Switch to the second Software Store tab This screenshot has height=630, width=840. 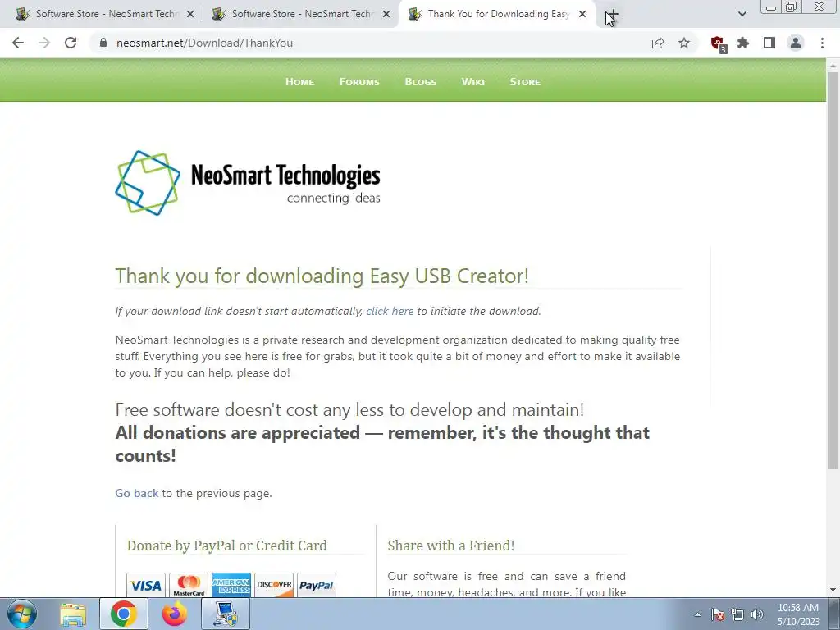tap(300, 15)
